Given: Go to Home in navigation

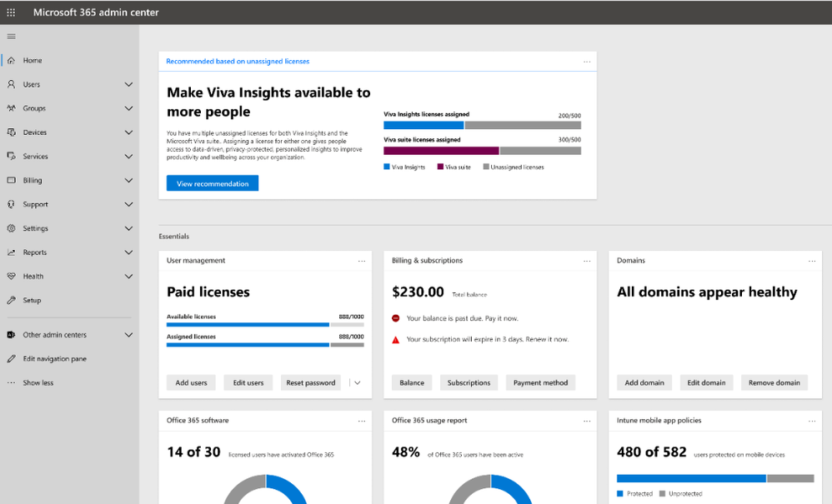Looking at the screenshot, I should click(32, 61).
